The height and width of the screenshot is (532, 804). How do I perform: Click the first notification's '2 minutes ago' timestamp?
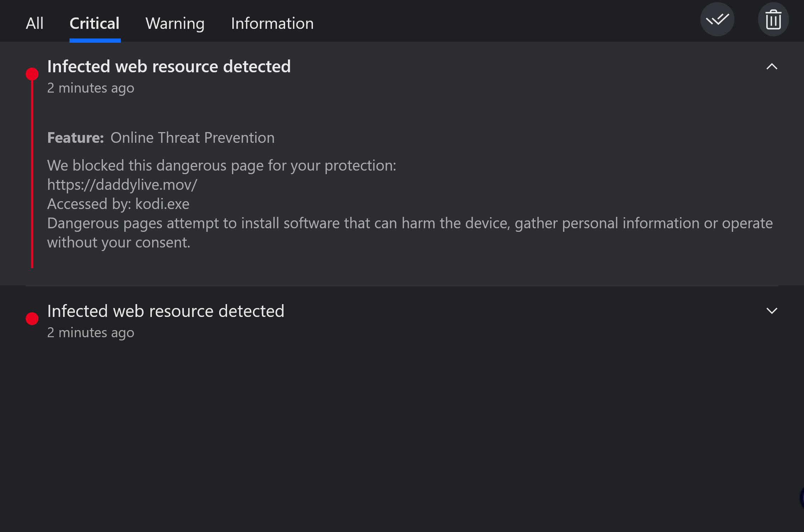pyautogui.click(x=91, y=88)
